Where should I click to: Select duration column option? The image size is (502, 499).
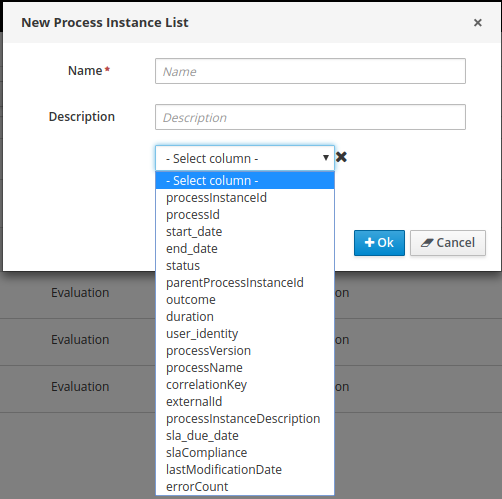(245, 317)
